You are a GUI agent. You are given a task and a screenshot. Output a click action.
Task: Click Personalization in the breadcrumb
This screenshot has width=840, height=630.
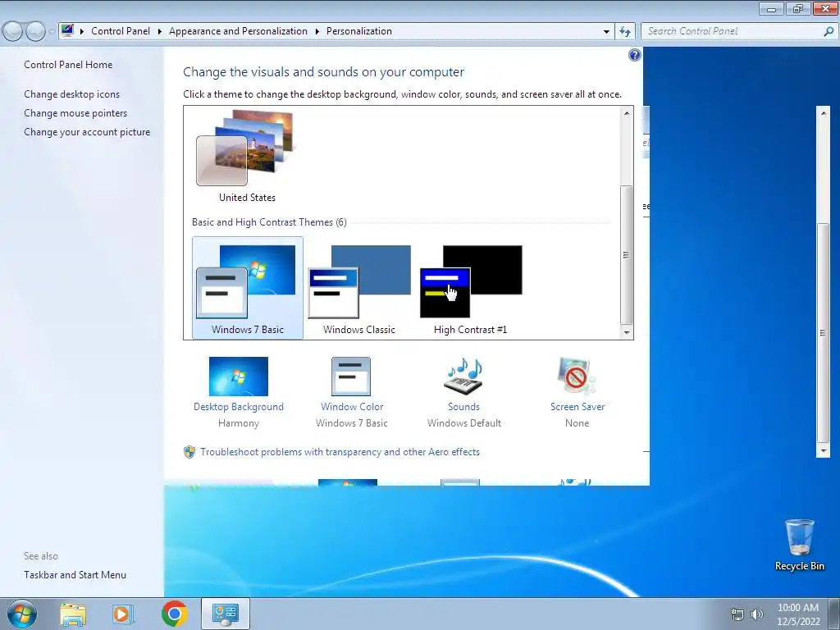pyautogui.click(x=359, y=31)
